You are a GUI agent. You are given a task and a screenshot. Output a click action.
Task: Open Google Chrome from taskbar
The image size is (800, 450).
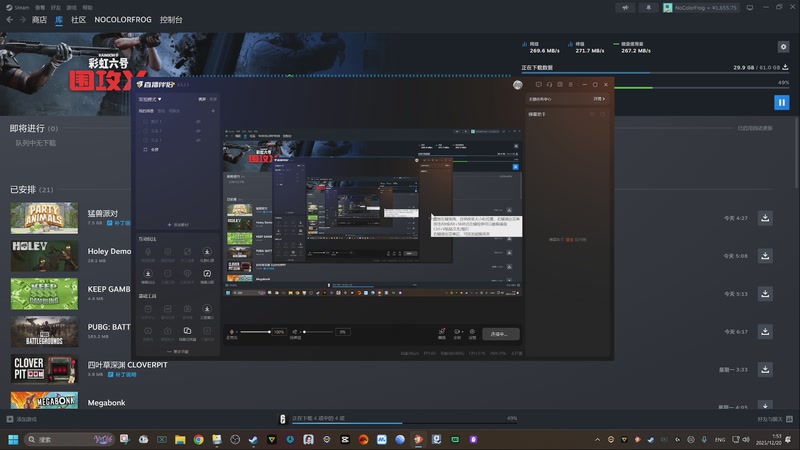click(198, 439)
